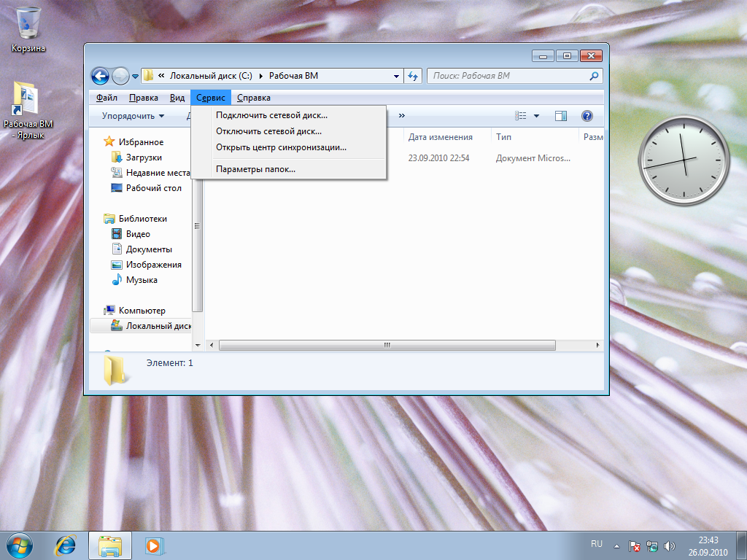This screenshot has width=747, height=560.
Task: Click the Back navigation arrow
Action: 100,76
